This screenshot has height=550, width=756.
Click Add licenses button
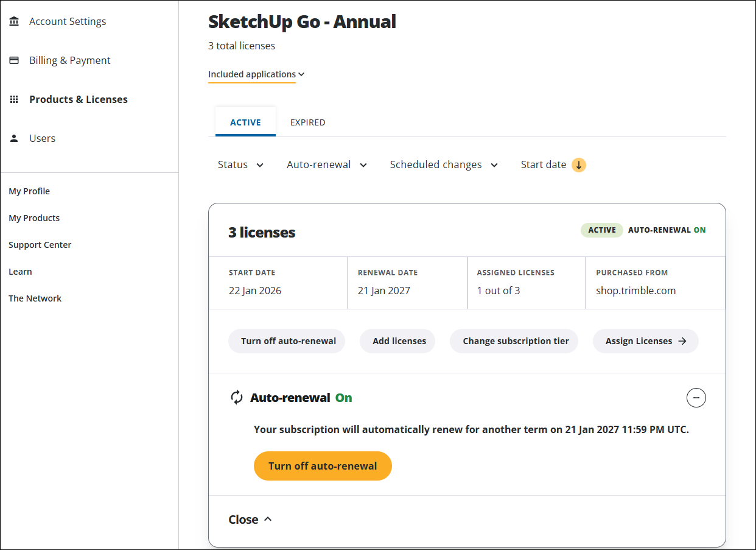(x=397, y=341)
